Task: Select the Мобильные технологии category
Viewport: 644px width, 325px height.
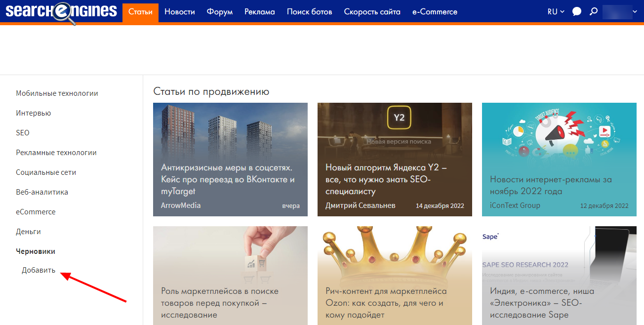Action: coord(57,93)
